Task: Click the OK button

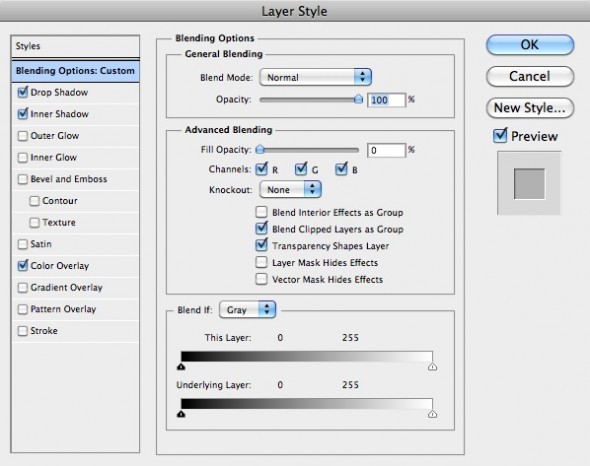Action: pos(530,45)
